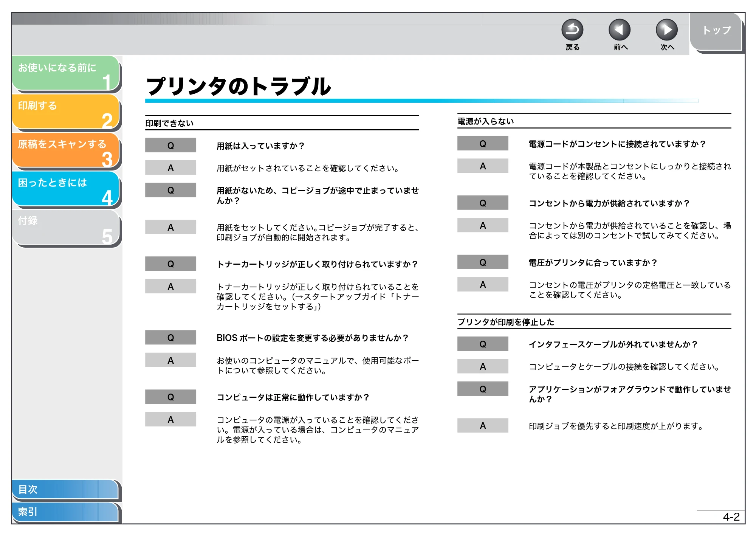Go to previous page with 前へ icon
The width and height of the screenshot is (756, 535).
pyautogui.click(x=620, y=30)
